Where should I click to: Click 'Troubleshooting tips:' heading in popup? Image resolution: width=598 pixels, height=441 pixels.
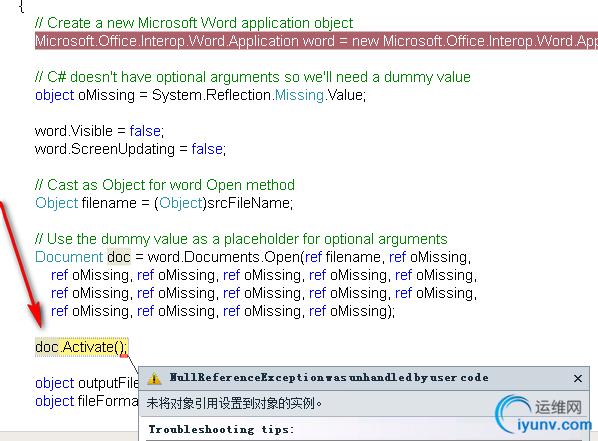221,430
